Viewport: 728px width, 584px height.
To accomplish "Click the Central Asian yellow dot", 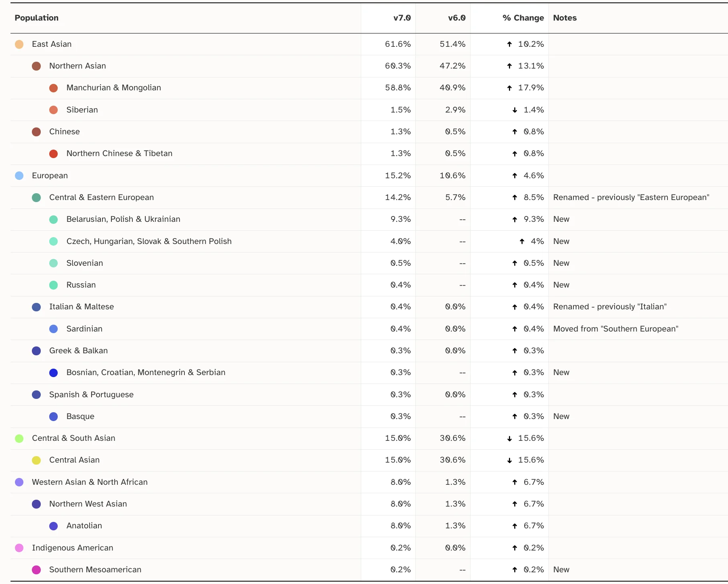I will click(x=36, y=460).
